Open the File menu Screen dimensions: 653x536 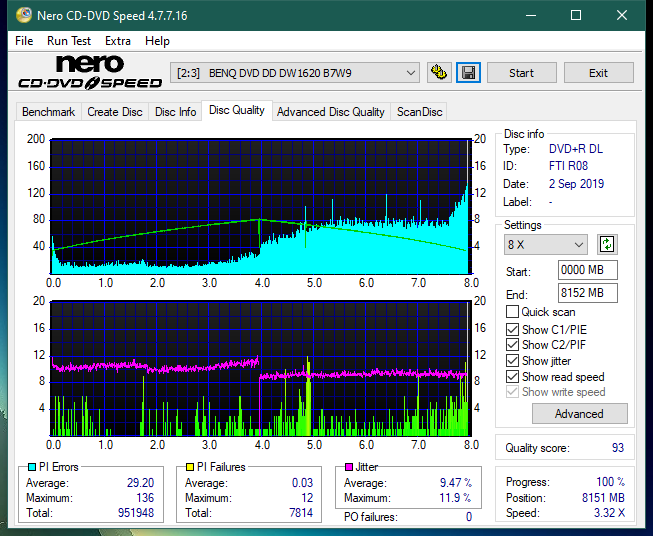[x=24, y=41]
